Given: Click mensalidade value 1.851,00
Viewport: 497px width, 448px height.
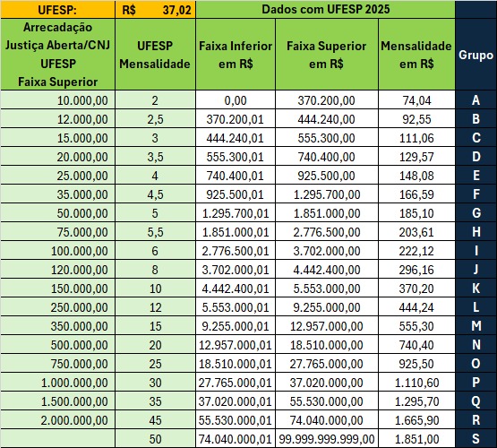Looking at the screenshot, I should [x=416, y=439].
